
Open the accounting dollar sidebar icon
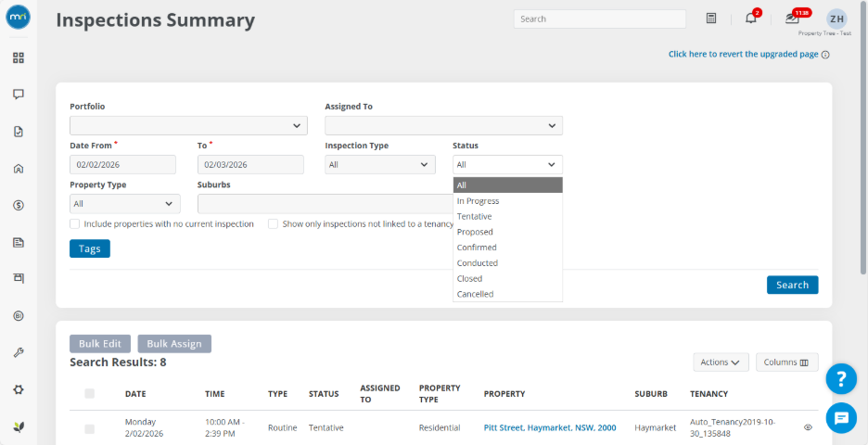click(x=19, y=205)
